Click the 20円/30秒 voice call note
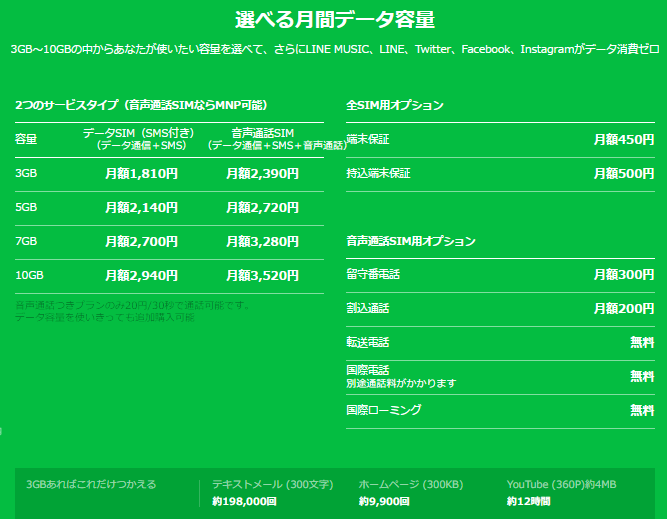The image size is (667, 519). pyautogui.click(x=133, y=305)
